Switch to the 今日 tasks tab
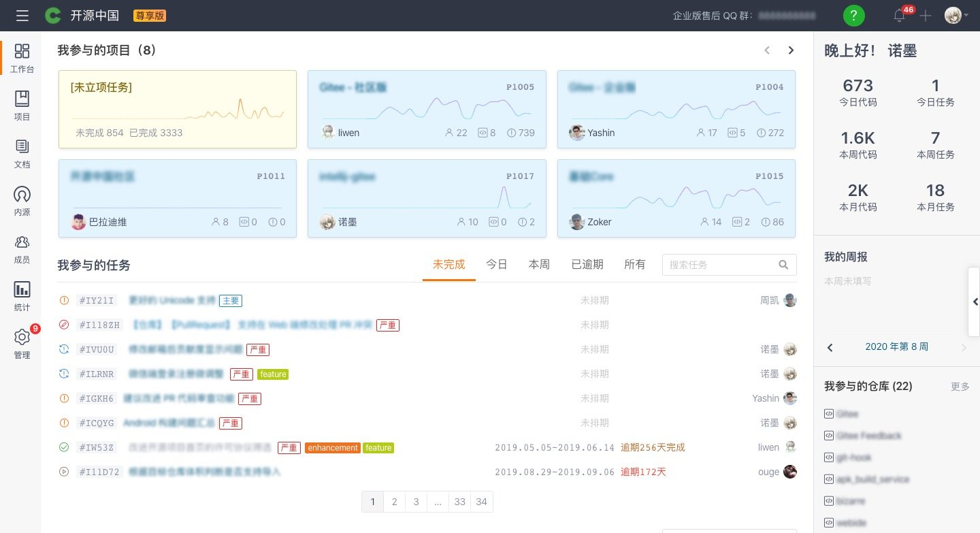The width and height of the screenshot is (980, 533). pyautogui.click(x=496, y=265)
